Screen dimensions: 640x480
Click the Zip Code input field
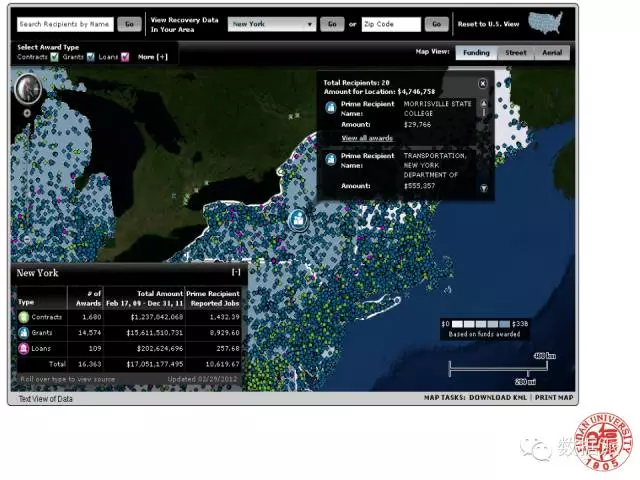point(390,23)
